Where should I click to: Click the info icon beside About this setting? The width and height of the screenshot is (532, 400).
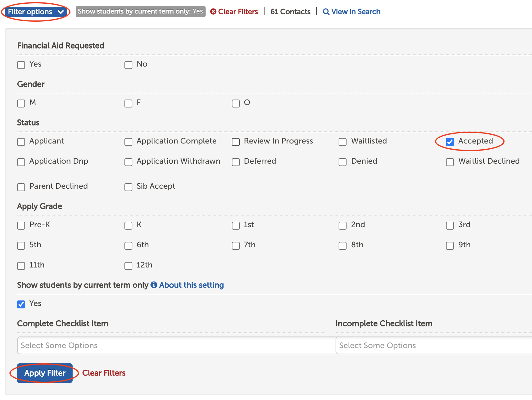[x=154, y=285]
